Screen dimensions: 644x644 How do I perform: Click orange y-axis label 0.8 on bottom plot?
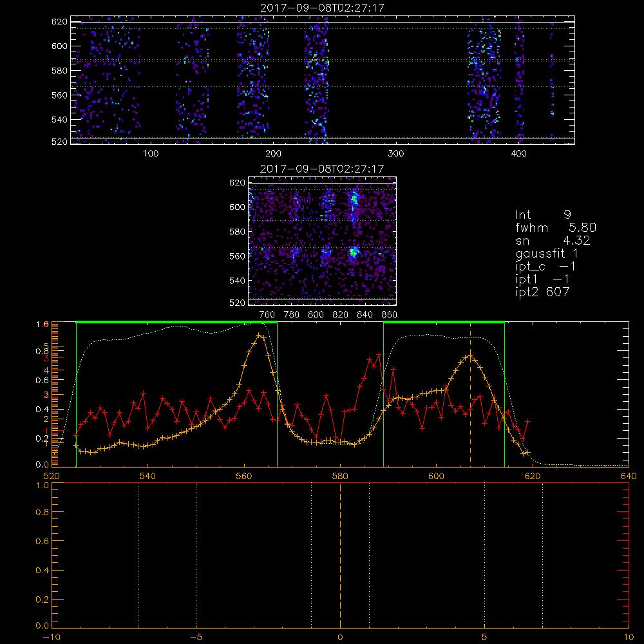44,512
